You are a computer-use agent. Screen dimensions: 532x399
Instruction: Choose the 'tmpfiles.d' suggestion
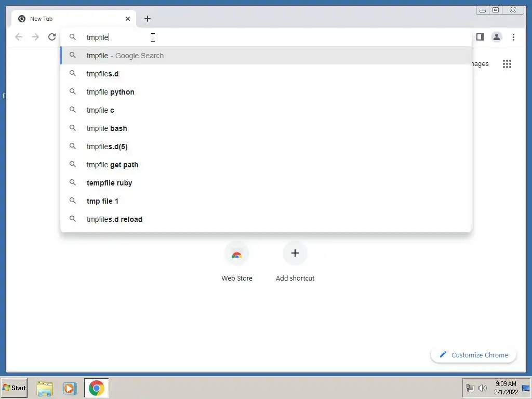[x=266, y=74]
